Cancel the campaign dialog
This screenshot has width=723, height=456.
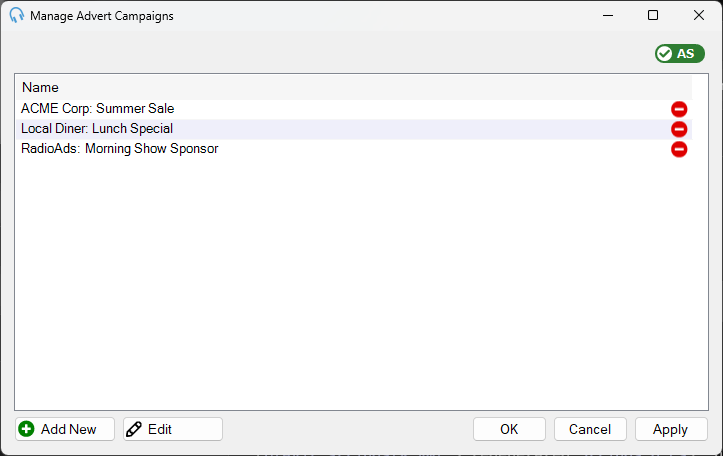point(590,429)
